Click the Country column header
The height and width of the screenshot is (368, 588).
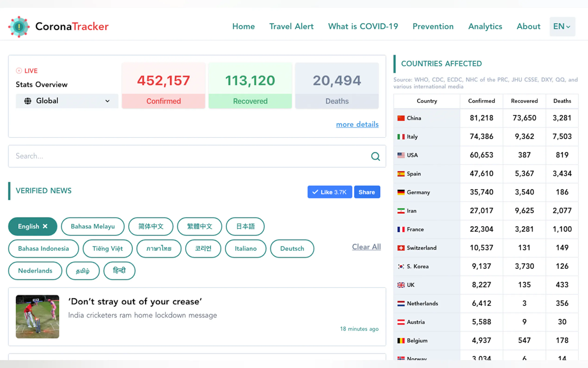[427, 101]
